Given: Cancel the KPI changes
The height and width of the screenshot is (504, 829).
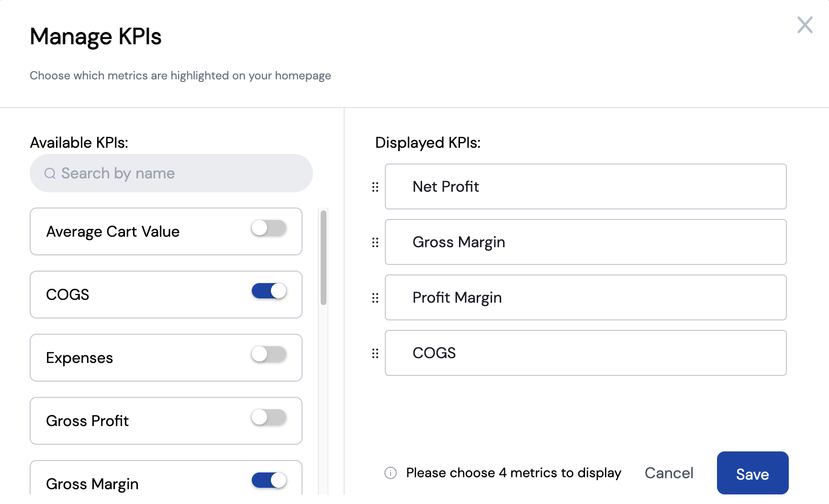Looking at the screenshot, I should point(669,473).
